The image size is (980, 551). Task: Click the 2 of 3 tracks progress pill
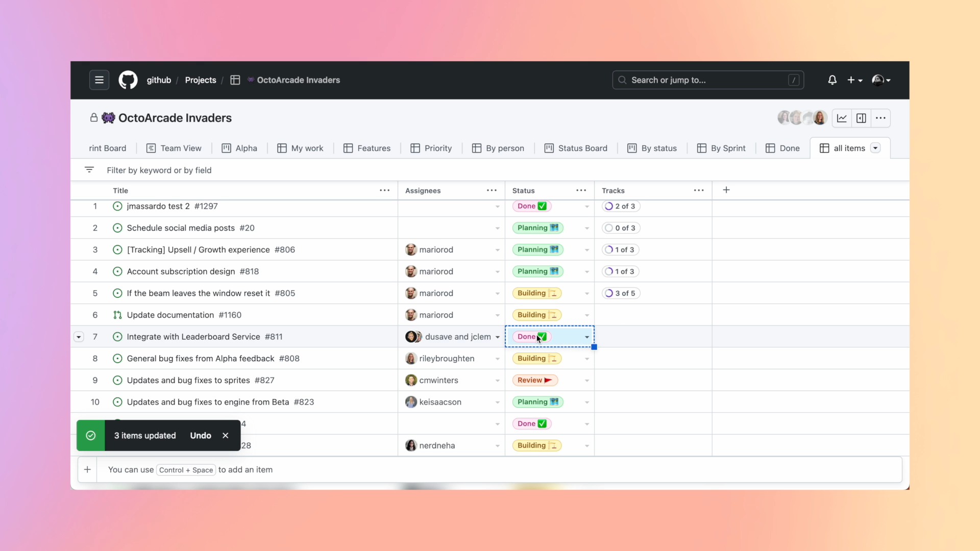click(621, 206)
